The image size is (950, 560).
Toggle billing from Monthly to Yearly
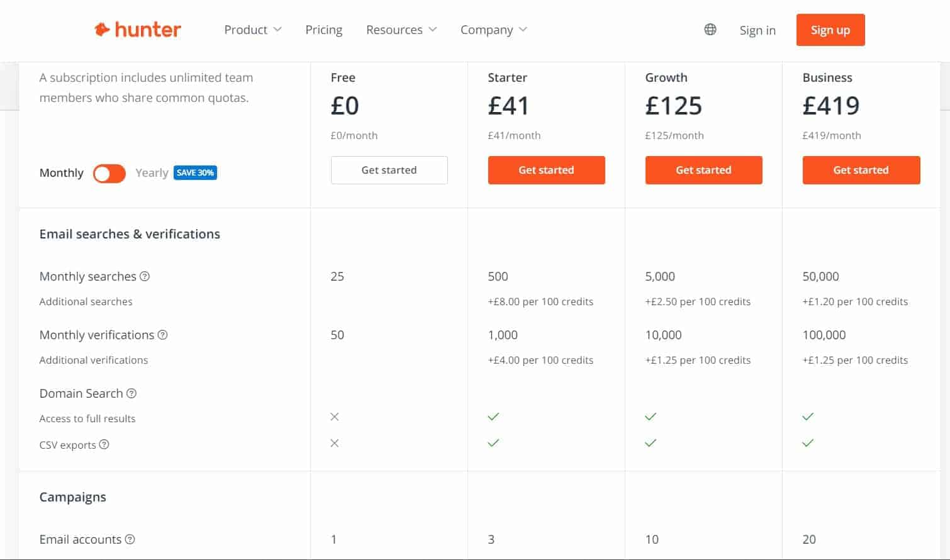(x=109, y=173)
